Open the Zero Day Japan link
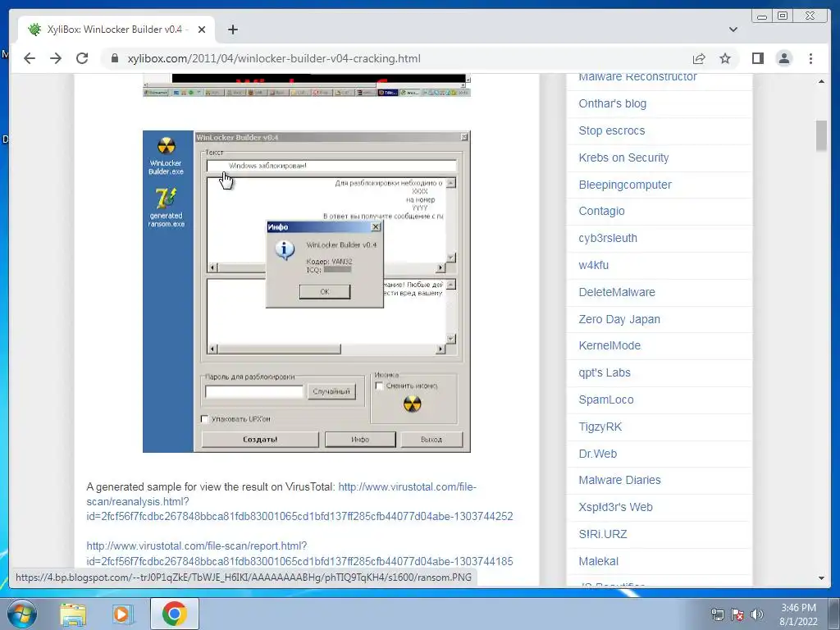Screen dimensions: 840x630 tap(619, 319)
